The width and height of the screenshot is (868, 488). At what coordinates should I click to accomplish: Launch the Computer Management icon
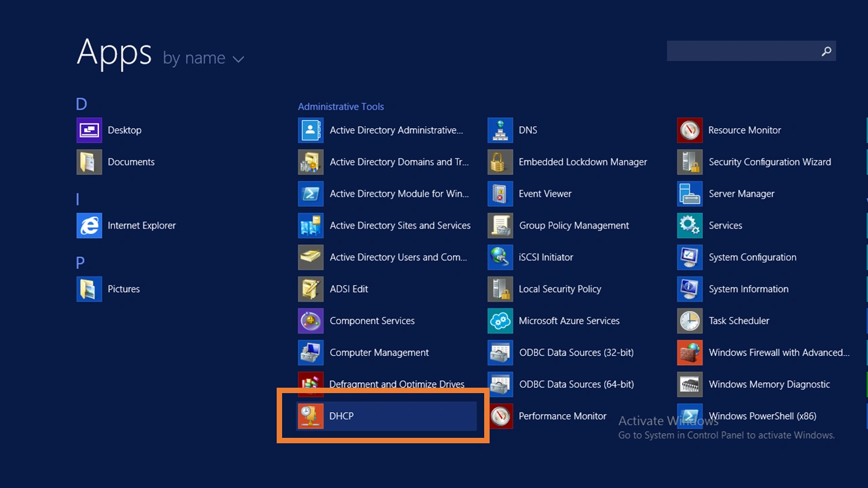311,352
